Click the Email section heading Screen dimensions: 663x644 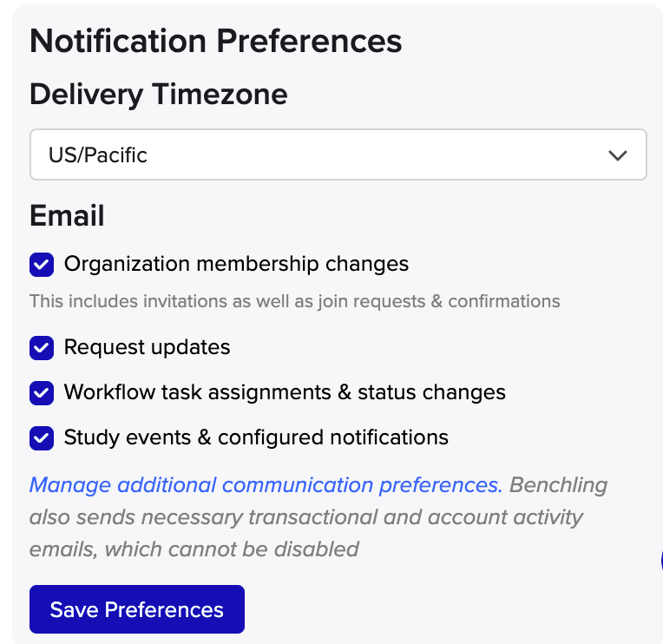tap(67, 215)
